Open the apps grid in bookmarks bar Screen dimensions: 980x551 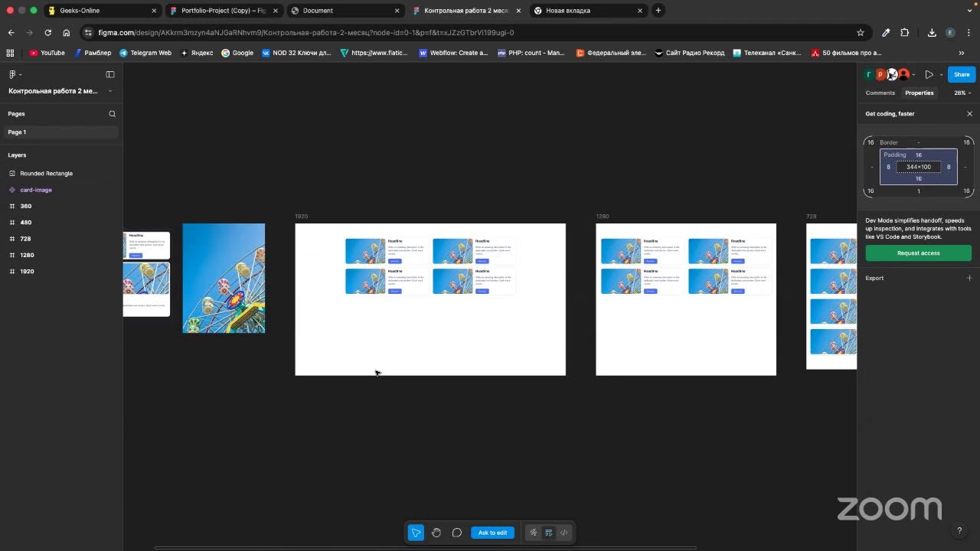click(10, 53)
